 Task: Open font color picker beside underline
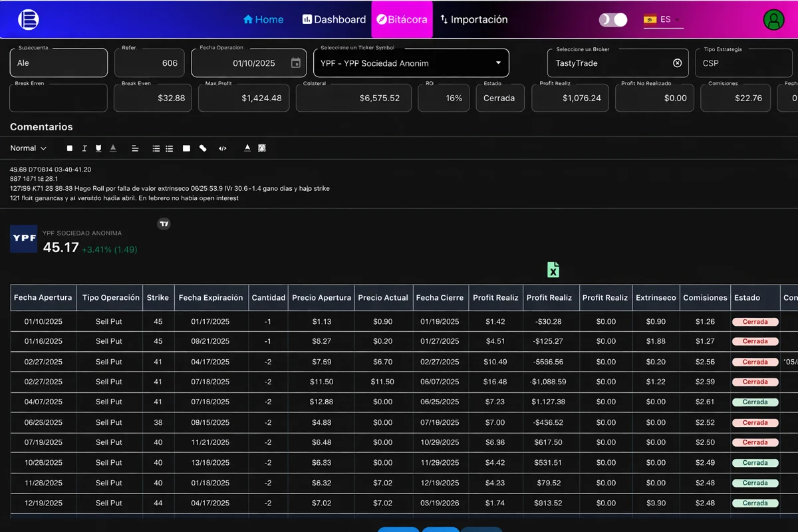(113, 148)
